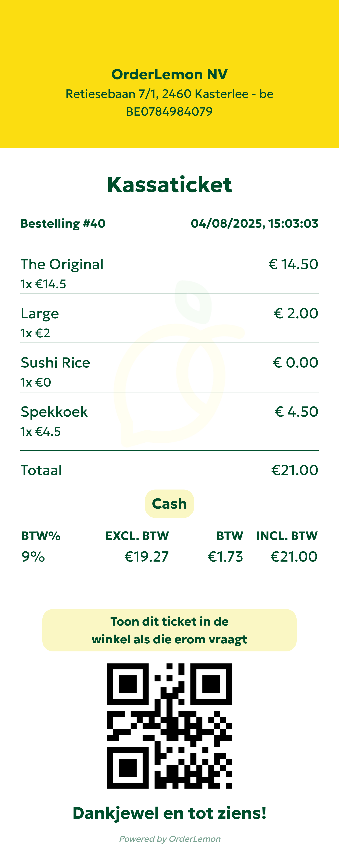Image resolution: width=339 pixels, height=868 pixels.
Task: Click the QR code image
Action: tap(169, 726)
